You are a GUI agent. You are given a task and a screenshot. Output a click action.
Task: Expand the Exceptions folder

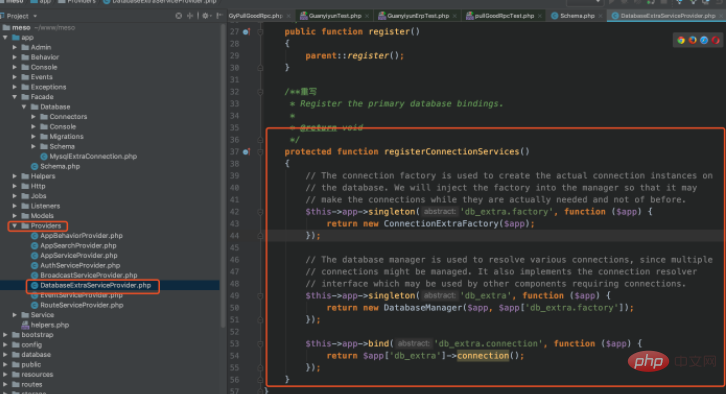pyautogui.click(x=15, y=87)
